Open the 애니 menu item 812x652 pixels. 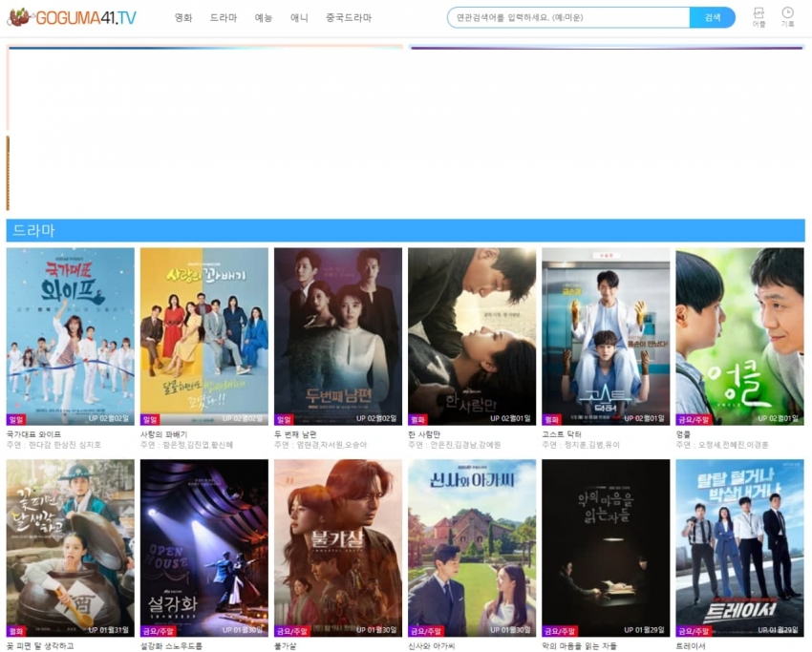tap(299, 17)
